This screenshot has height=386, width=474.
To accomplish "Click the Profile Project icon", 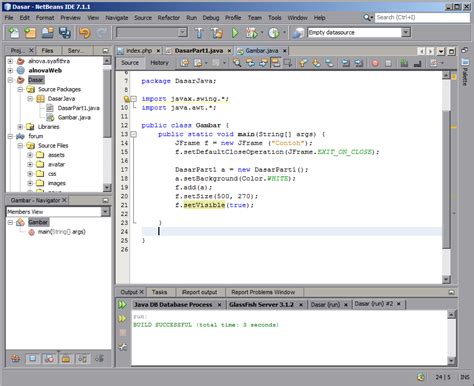I will 274,33.
